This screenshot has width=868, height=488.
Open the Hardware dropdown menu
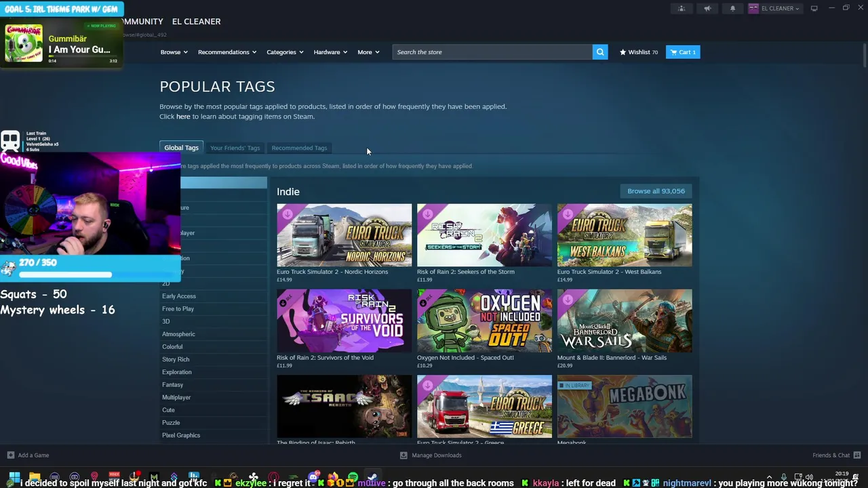tap(330, 52)
